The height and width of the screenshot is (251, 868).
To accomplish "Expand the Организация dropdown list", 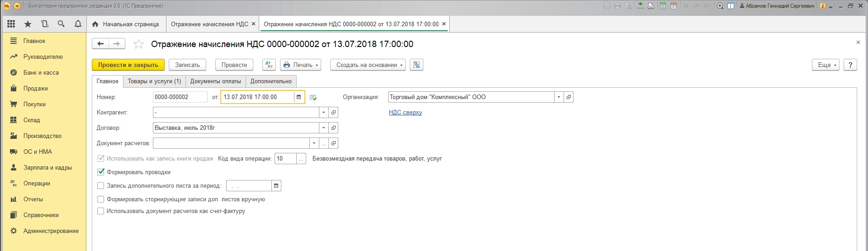I will [559, 97].
